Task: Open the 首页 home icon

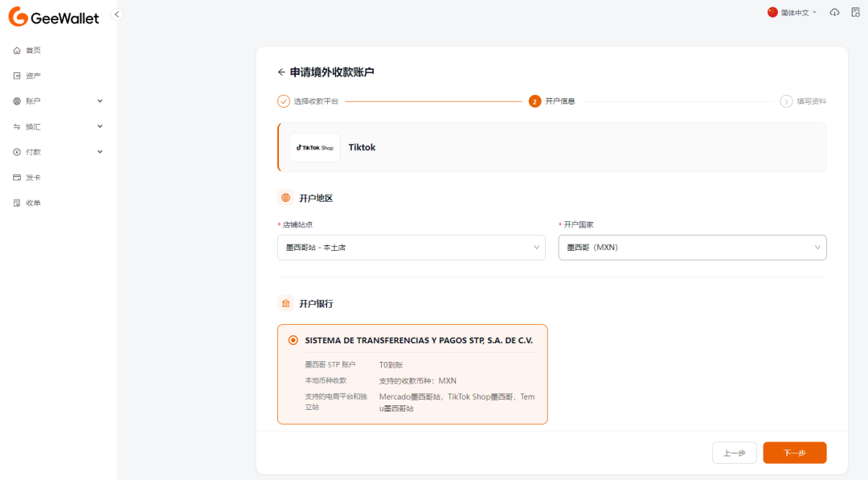Action: (17, 51)
